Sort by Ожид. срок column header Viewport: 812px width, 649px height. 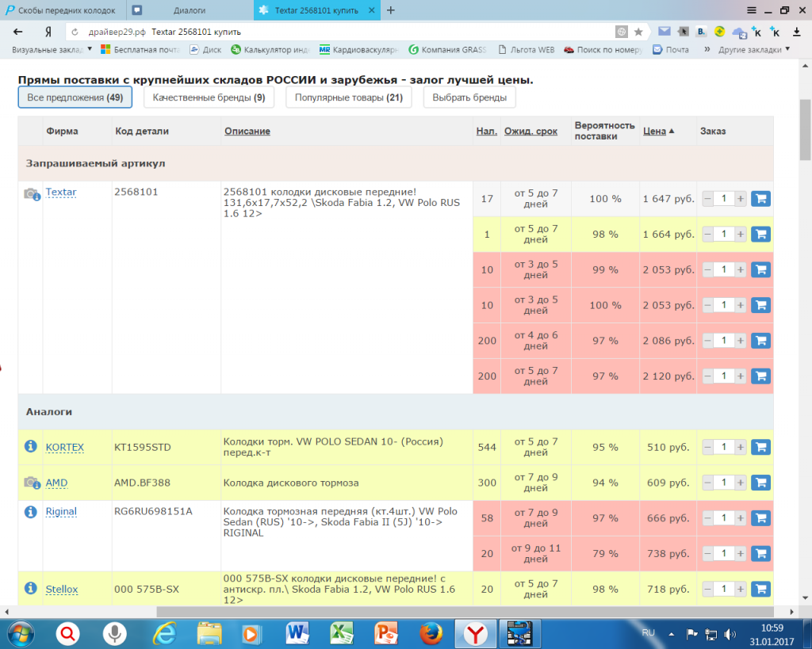530,132
